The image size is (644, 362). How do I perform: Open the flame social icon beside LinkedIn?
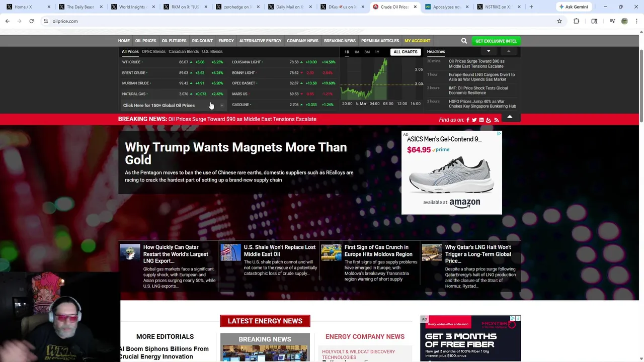click(x=488, y=120)
